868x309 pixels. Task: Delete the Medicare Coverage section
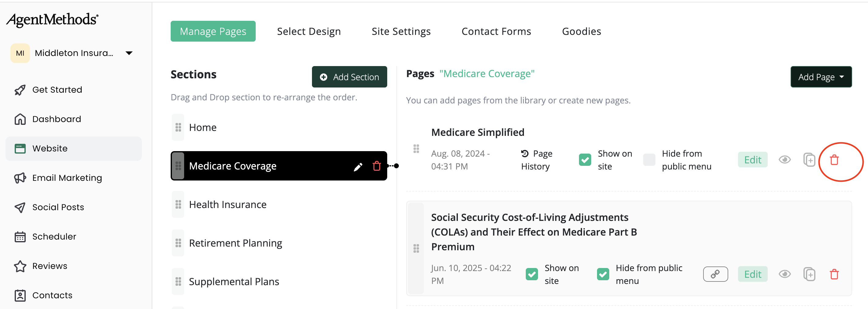pos(377,166)
